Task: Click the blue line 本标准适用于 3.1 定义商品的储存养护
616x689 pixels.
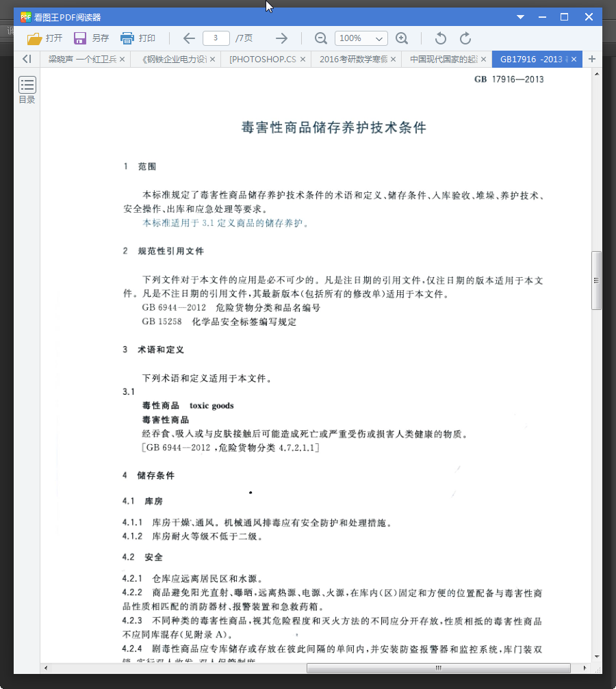Action: 225,223
